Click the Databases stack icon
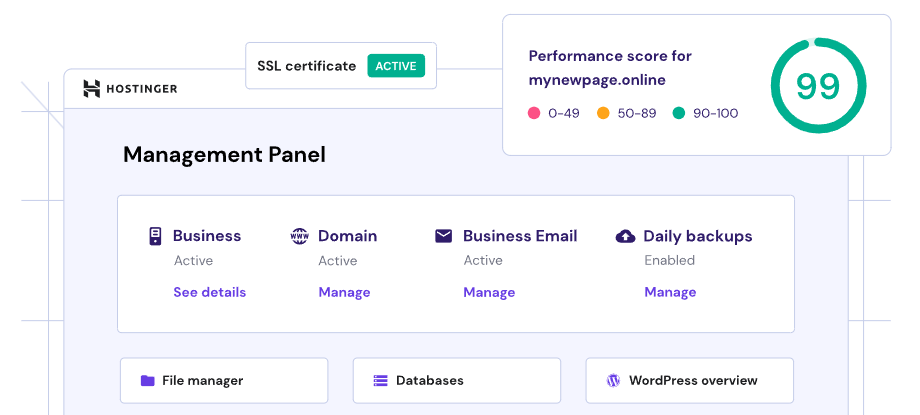 [381, 381]
